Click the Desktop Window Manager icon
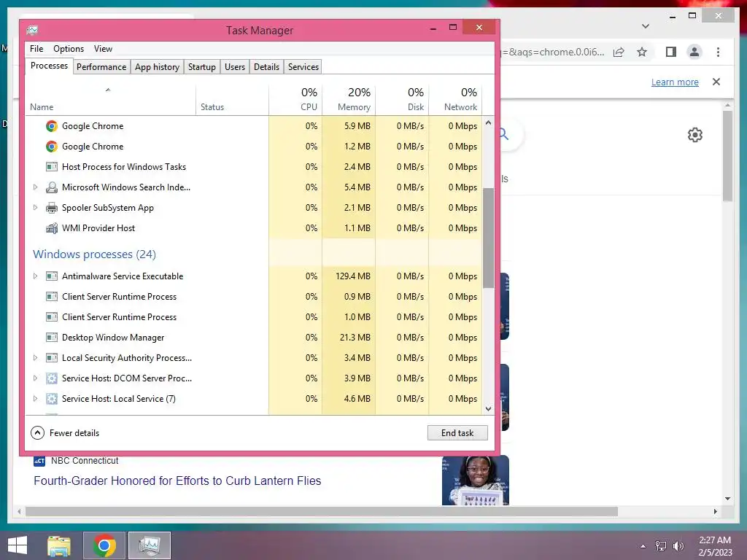Image resolution: width=747 pixels, height=560 pixels. click(x=52, y=338)
